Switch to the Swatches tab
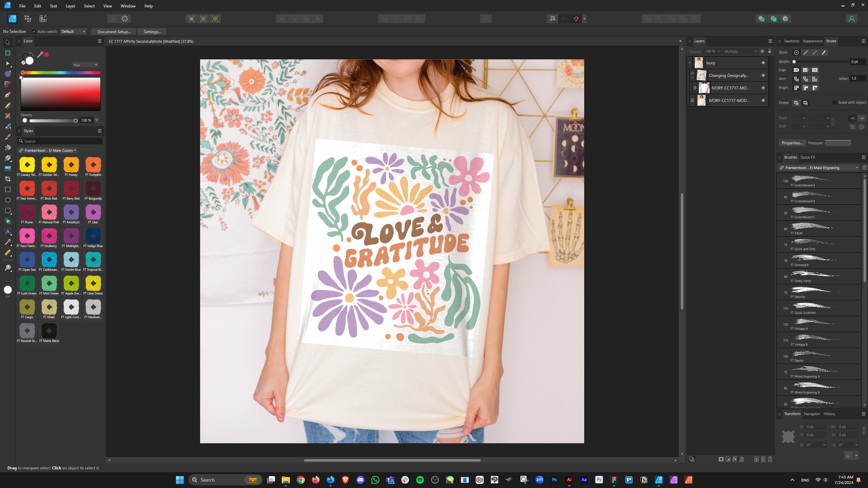This screenshot has height=488, width=868. [x=791, y=41]
